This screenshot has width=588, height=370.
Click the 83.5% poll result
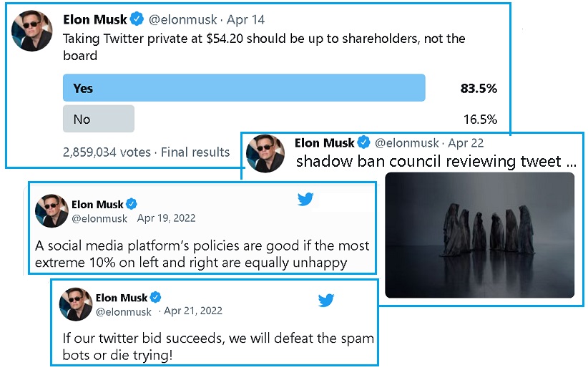pyautogui.click(x=479, y=89)
